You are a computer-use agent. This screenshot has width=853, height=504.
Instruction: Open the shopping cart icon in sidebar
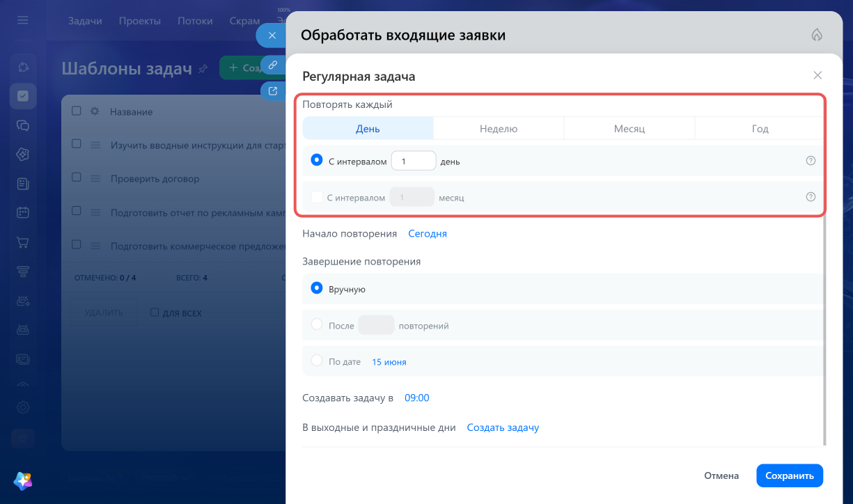pyautogui.click(x=23, y=242)
